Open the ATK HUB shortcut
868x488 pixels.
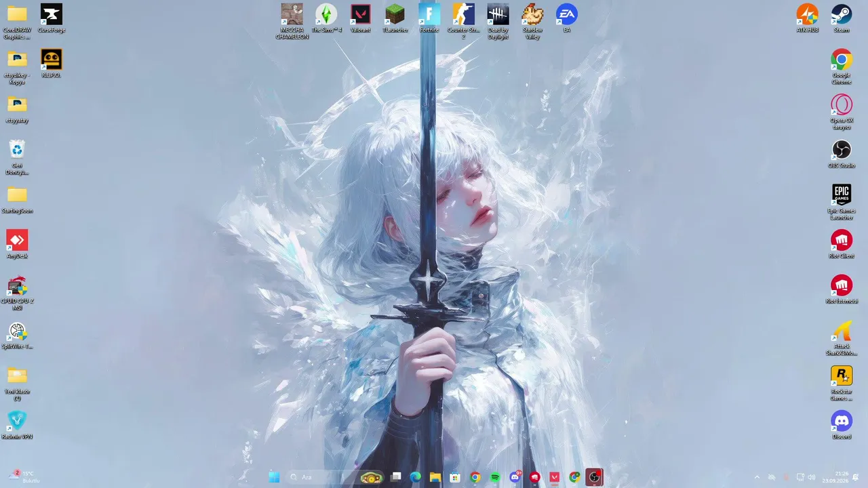[x=807, y=18]
